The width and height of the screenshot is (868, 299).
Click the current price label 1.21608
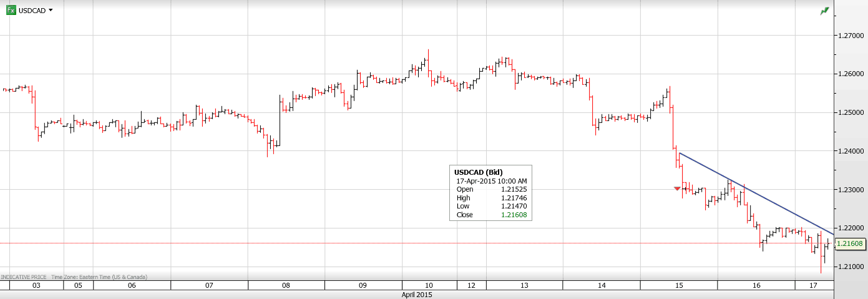pyautogui.click(x=849, y=243)
